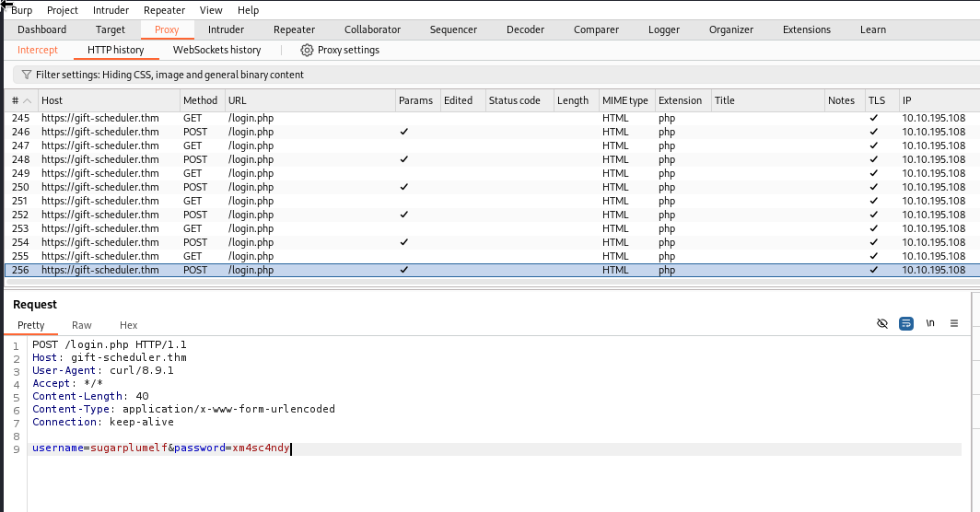
Task: Click the sort arrow in the # column
Action: pyautogui.click(x=28, y=100)
